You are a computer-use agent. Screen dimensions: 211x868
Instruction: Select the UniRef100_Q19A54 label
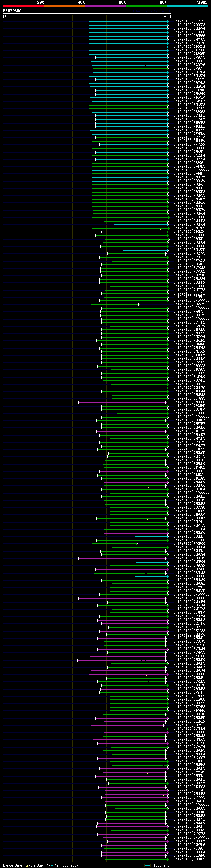click(189, 616)
